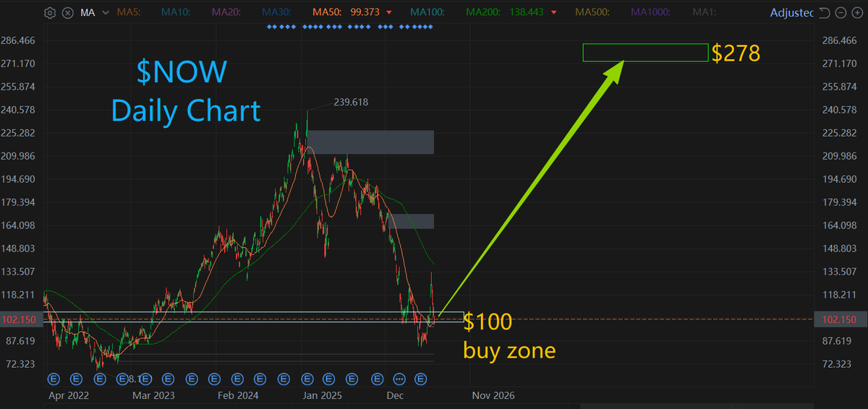Viewport: 868px width, 409px height.
Task: Click the Nov 2026 date label
Action: click(x=493, y=396)
